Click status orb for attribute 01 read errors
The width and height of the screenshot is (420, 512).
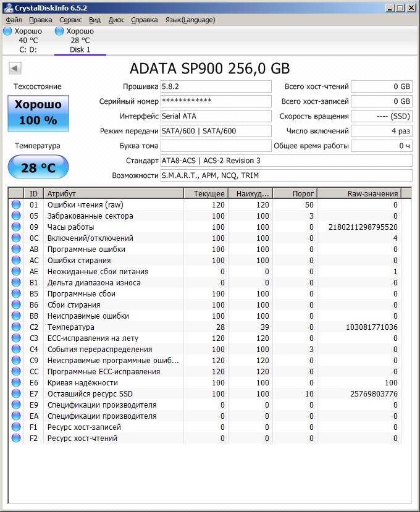16,204
